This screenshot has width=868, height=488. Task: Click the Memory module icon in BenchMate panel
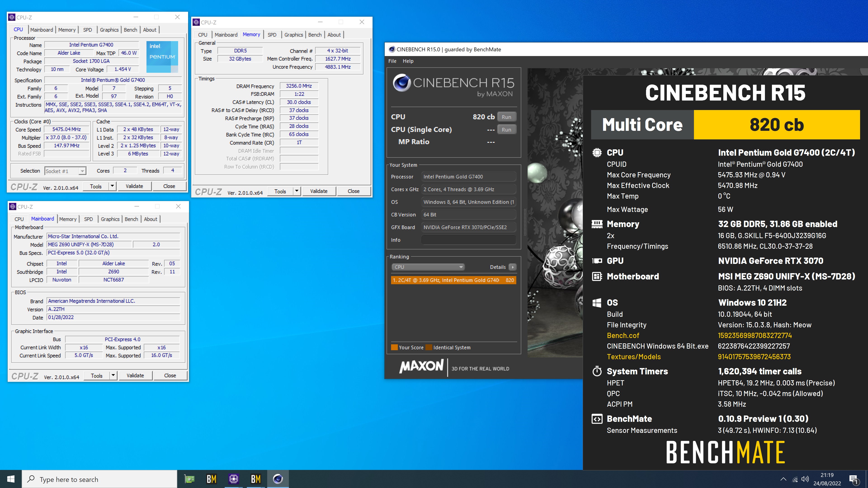597,224
